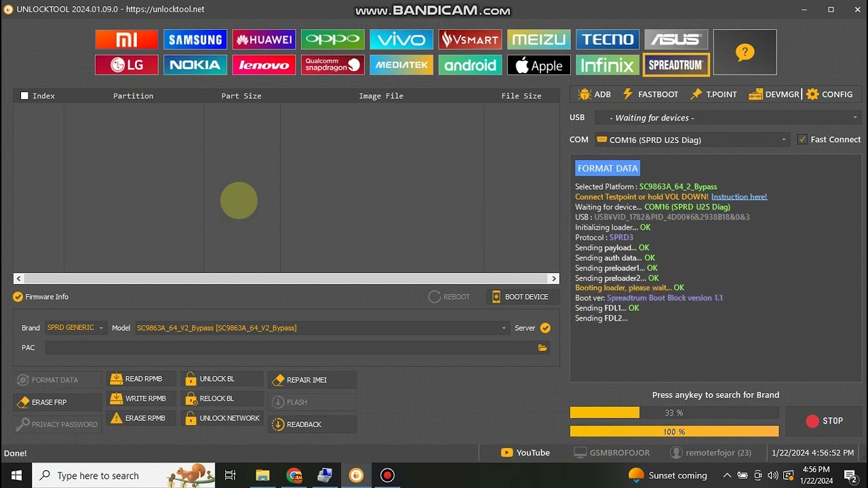Click the ERASE FRP button

pos(58,402)
